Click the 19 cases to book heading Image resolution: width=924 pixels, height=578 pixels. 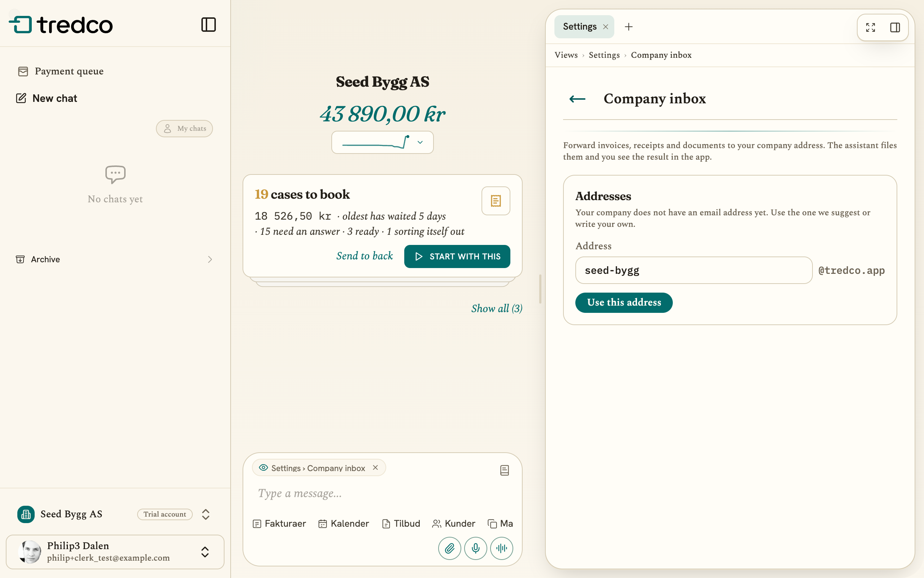(x=302, y=195)
